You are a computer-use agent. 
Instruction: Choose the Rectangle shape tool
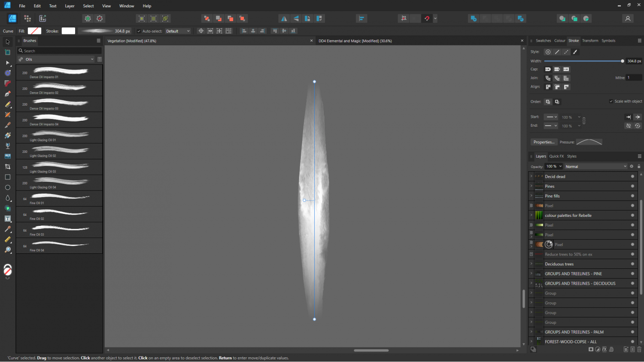pyautogui.click(x=7, y=177)
